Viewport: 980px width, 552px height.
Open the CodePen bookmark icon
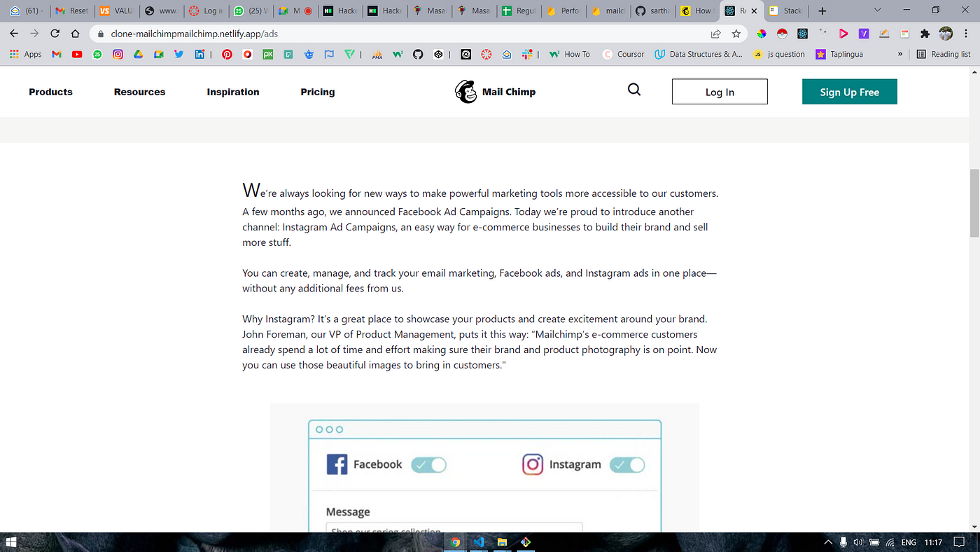pos(438,54)
